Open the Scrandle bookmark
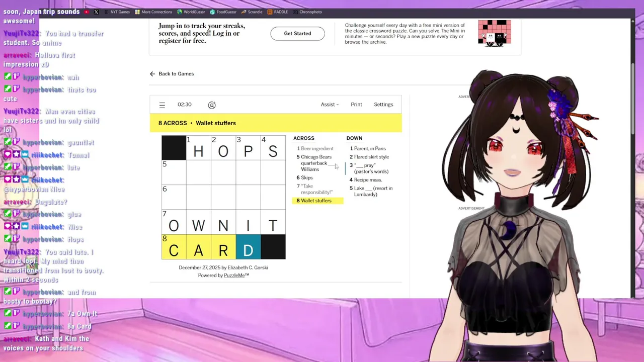The image size is (644, 362). tap(252, 12)
